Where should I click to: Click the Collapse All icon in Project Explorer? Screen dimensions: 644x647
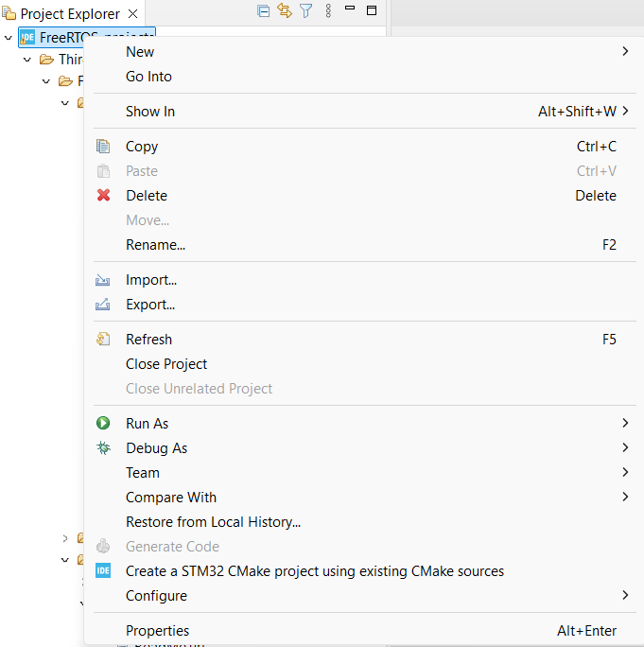pyautogui.click(x=263, y=11)
